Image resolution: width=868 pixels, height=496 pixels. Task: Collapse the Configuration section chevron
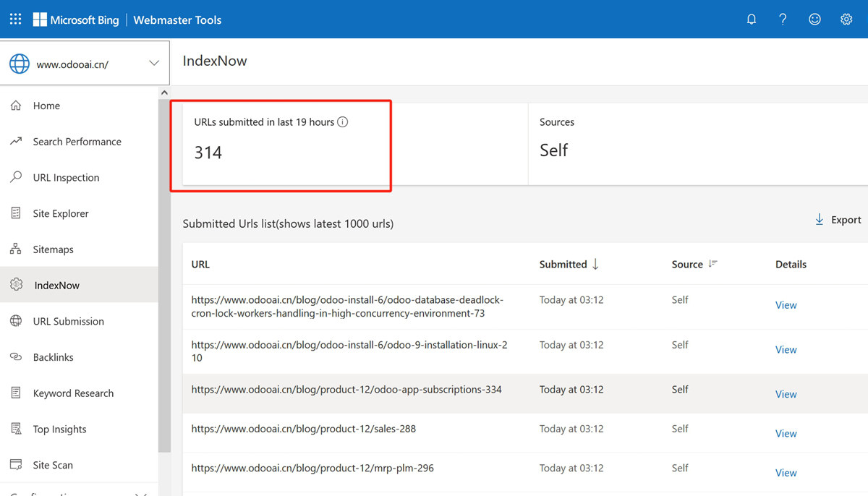(140, 493)
